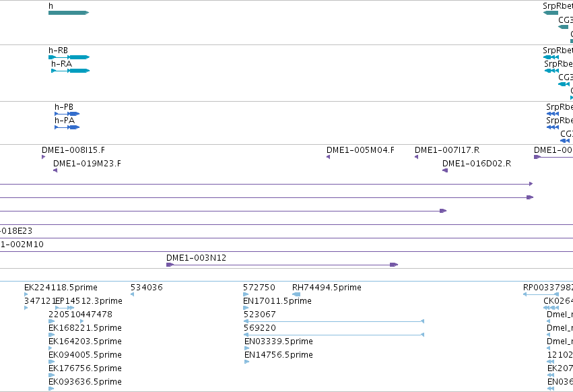Select the h-RA transcript glyph
This screenshot has width=573, height=392.
(x=71, y=71)
